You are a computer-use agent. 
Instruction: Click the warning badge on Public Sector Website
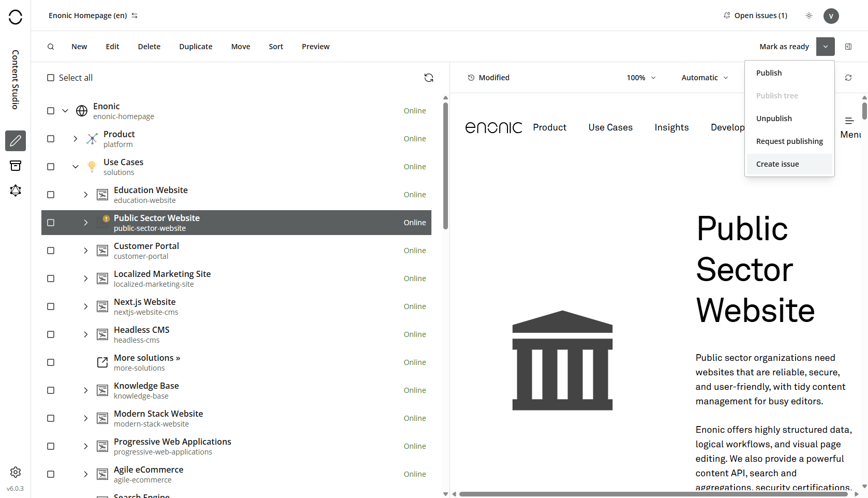tap(106, 218)
